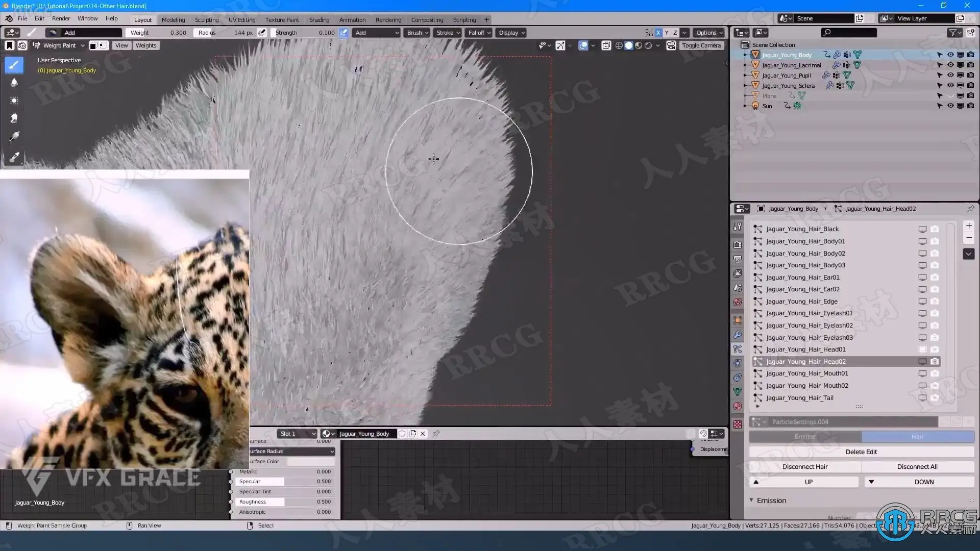Toggle X axis mirror symmetry
This screenshot has width=980, height=551.
658,33
